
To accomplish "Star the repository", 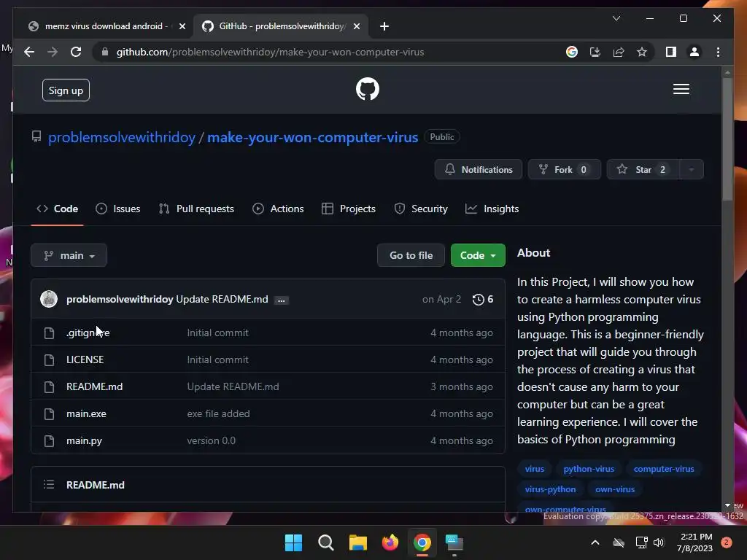I will [x=643, y=169].
